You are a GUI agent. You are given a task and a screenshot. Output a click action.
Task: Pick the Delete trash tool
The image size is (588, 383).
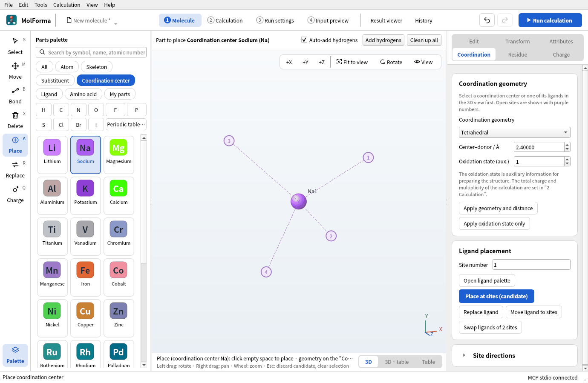15,120
